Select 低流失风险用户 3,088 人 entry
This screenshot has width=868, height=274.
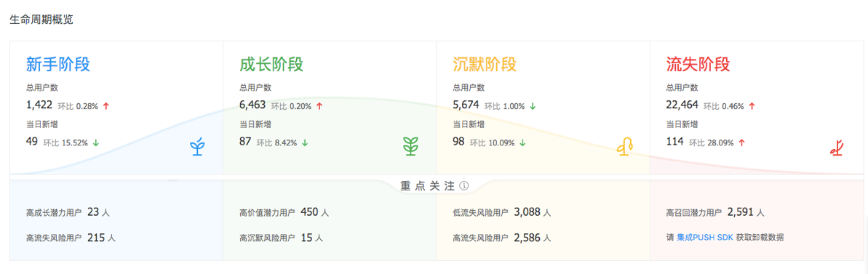[x=501, y=212]
